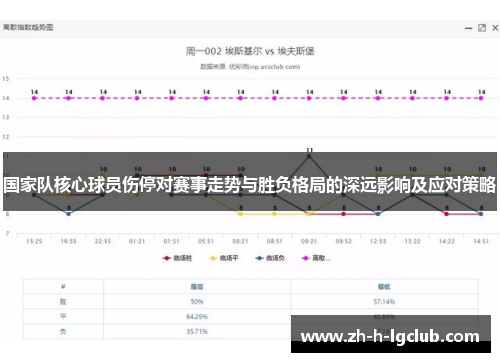The height and width of the screenshot is (362, 500).
Task: Click the 胜 row label in table
Action: [x=63, y=302]
